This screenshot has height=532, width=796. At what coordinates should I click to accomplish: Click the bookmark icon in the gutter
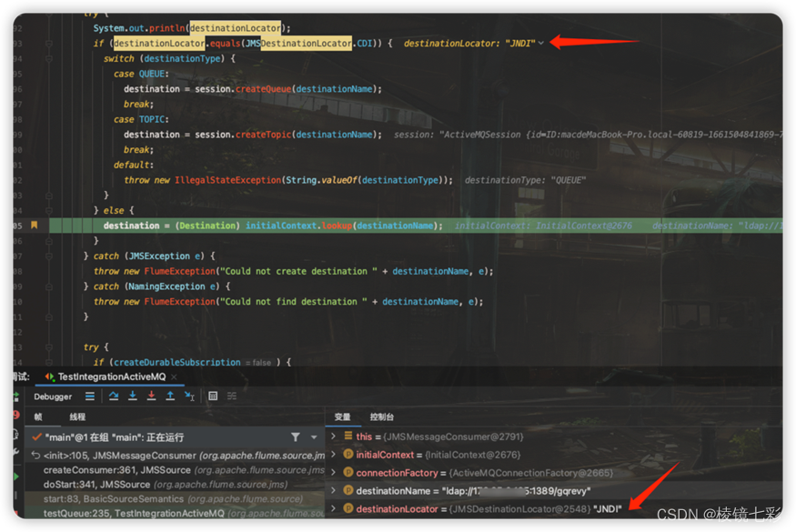34,225
